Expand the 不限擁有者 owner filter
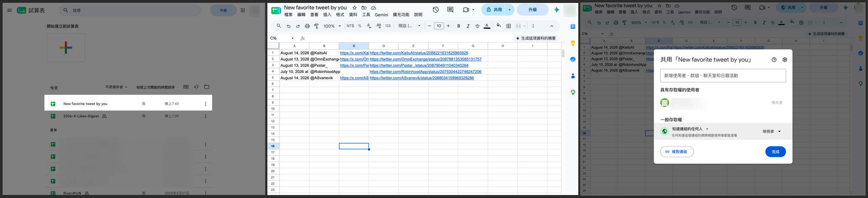 pos(116,87)
